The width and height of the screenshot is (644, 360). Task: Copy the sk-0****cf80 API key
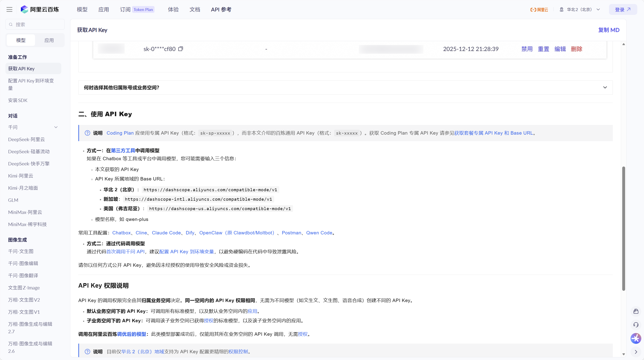(x=181, y=49)
